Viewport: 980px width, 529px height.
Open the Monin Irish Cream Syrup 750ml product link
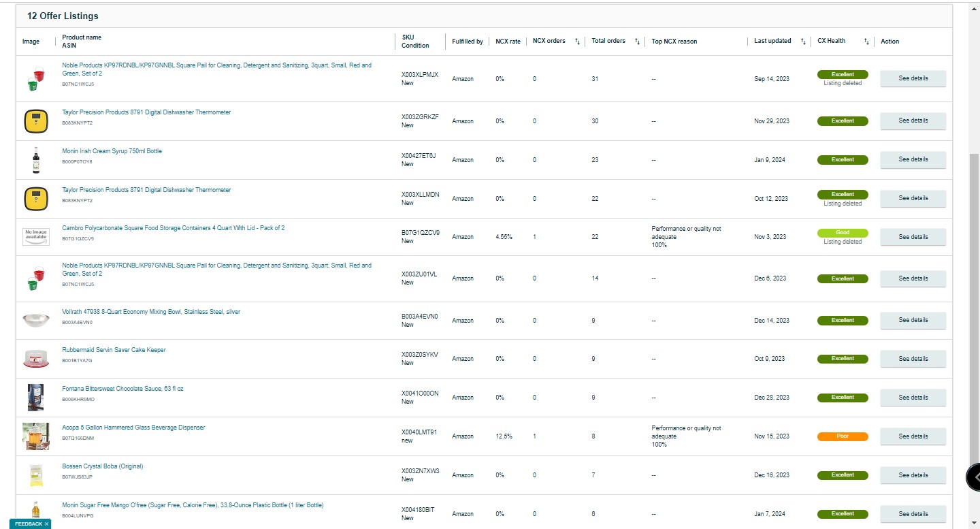(112, 151)
